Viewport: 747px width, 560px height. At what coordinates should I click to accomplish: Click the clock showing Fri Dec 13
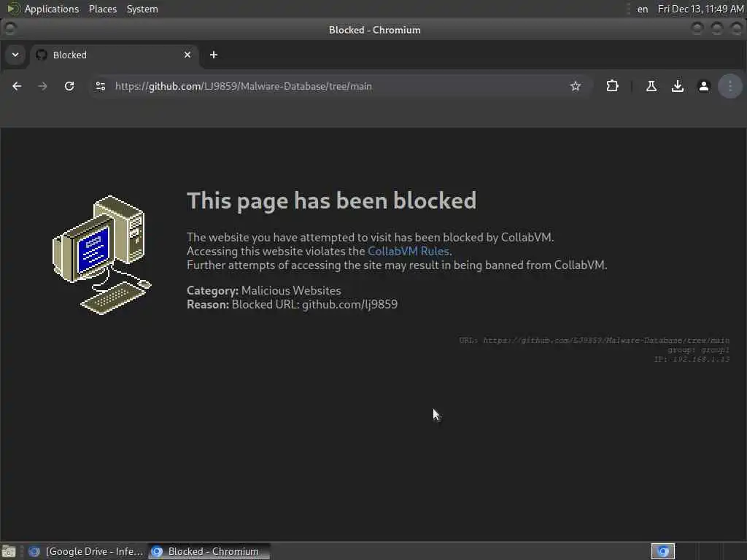pyautogui.click(x=700, y=9)
